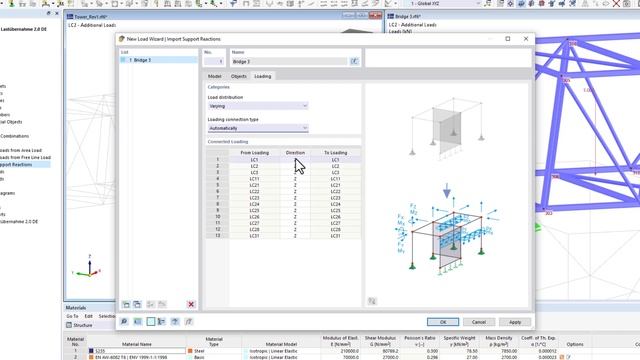Open Go To menu in Materials panel
The height and width of the screenshot is (360, 640).
coord(72,316)
